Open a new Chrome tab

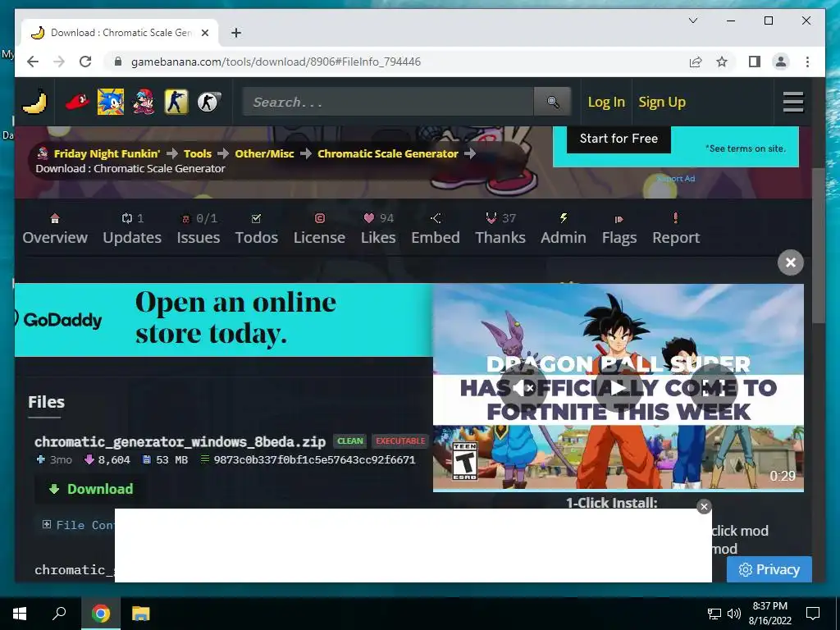click(235, 33)
